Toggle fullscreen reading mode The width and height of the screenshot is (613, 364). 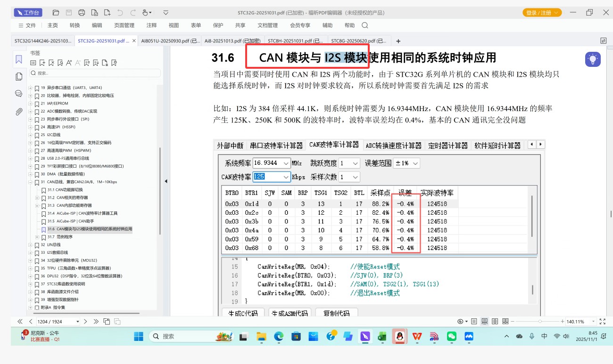[602, 321]
